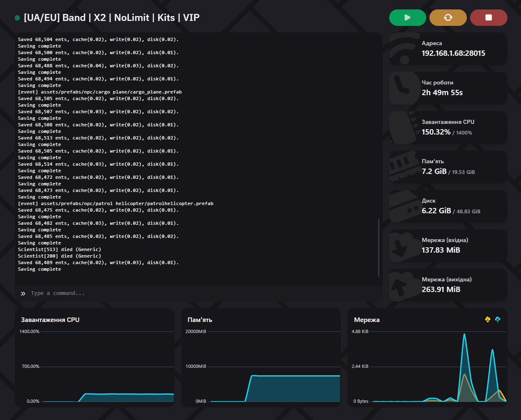
Task: Click the 700.00% axis label on CPU chart
Action: click(30, 366)
